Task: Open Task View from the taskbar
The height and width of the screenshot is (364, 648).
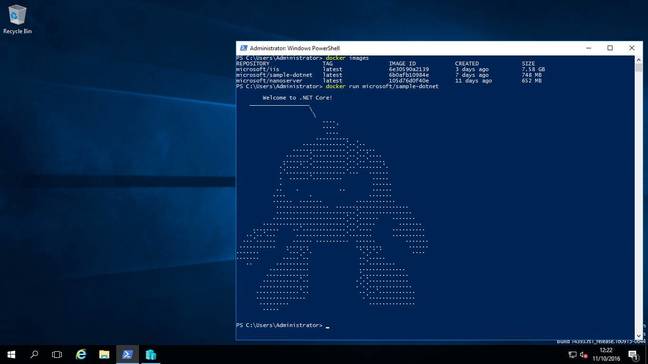Action: tap(57, 354)
